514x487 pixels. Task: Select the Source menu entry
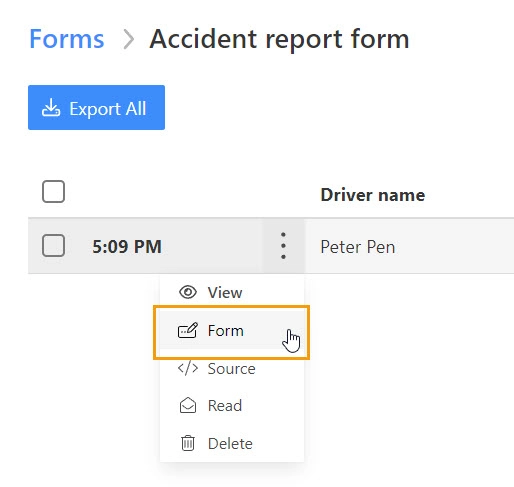point(232,368)
